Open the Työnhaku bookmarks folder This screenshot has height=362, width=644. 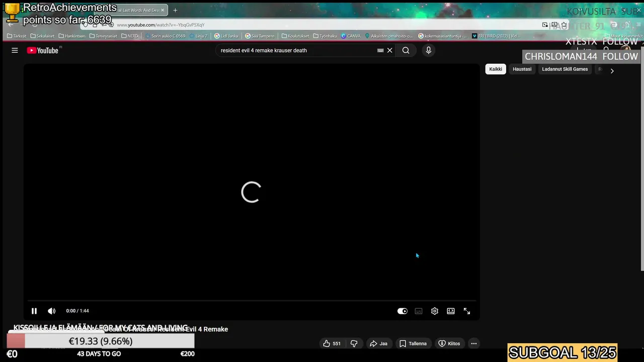point(325,36)
